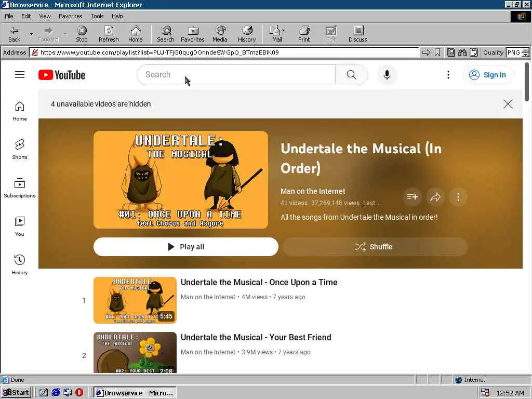
Task: Open the Media toolbar button
Action: point(220,34)
